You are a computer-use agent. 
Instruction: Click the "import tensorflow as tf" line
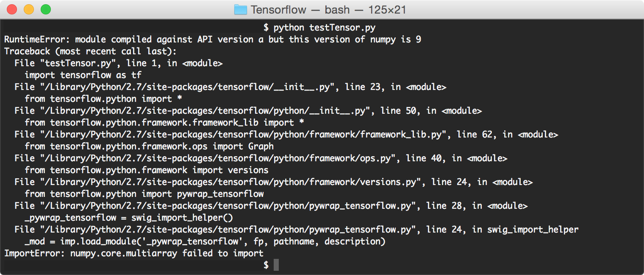(x=83, y=75)
